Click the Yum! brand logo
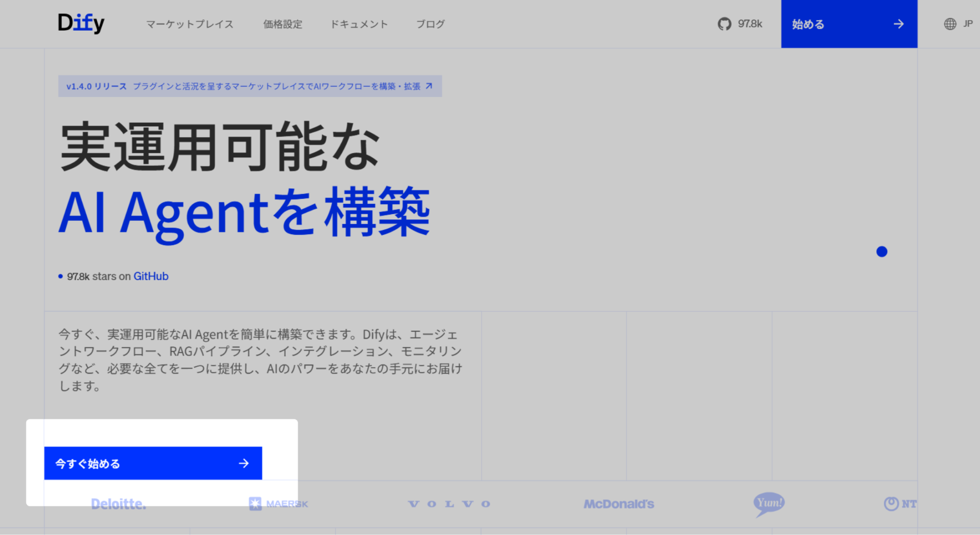Image resolution: width=980 pixels, height=535 pixels. pyautogui.click(x=769, y=502)
